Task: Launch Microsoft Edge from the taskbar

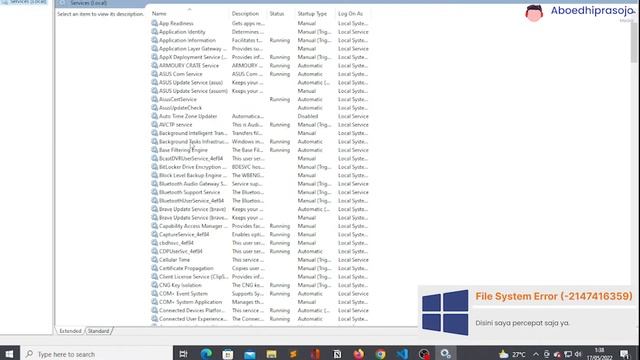Action: click(206, 354)
